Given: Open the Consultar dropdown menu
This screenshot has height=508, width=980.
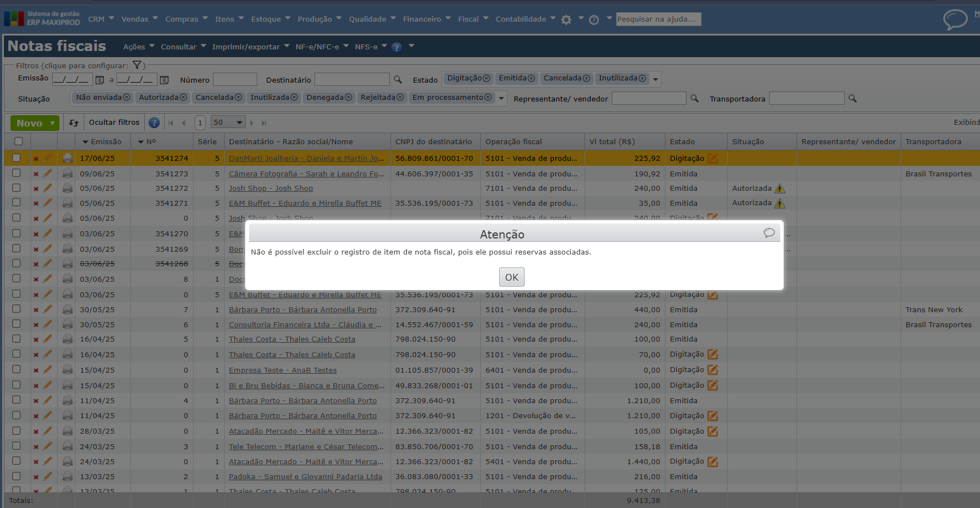Looking at the screenshot, I should pyautogui.click(x=183, y=47).
